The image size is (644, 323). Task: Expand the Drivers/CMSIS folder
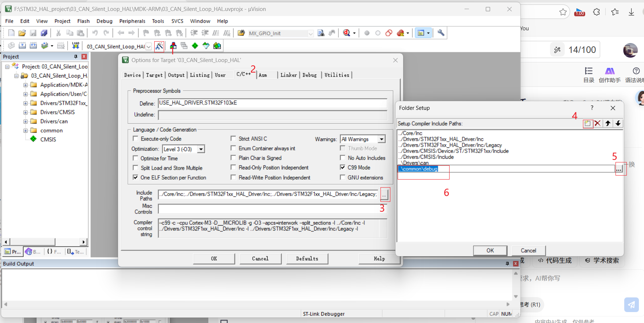pyautogui.click(x=26, y=112)
